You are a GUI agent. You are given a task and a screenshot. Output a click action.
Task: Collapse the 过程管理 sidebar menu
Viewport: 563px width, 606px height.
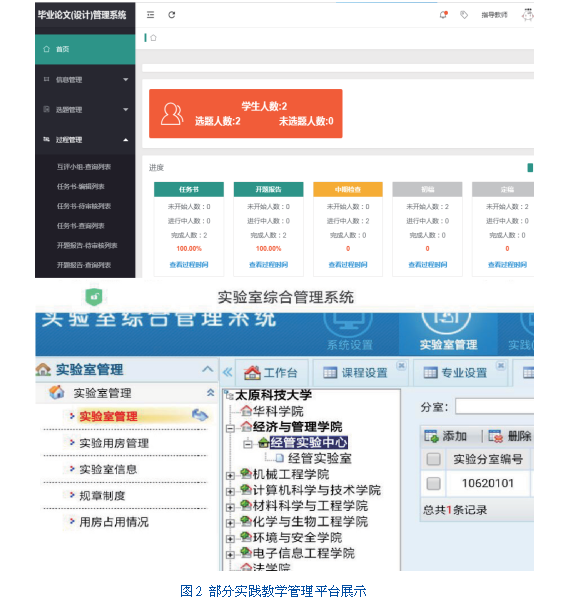coord(85,140)
